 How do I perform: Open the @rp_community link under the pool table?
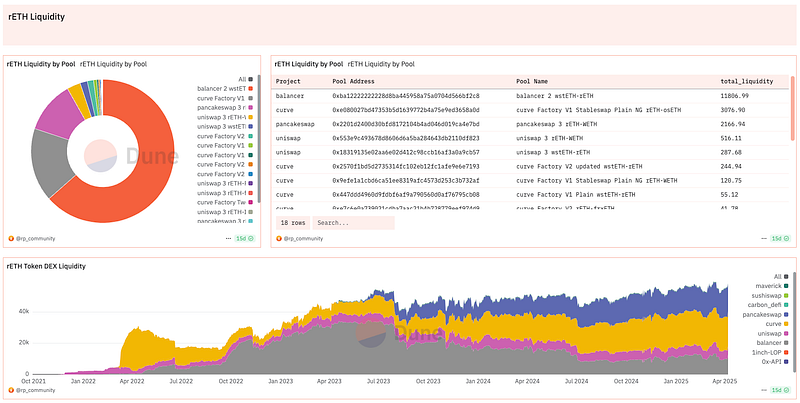tap(303, 238)
